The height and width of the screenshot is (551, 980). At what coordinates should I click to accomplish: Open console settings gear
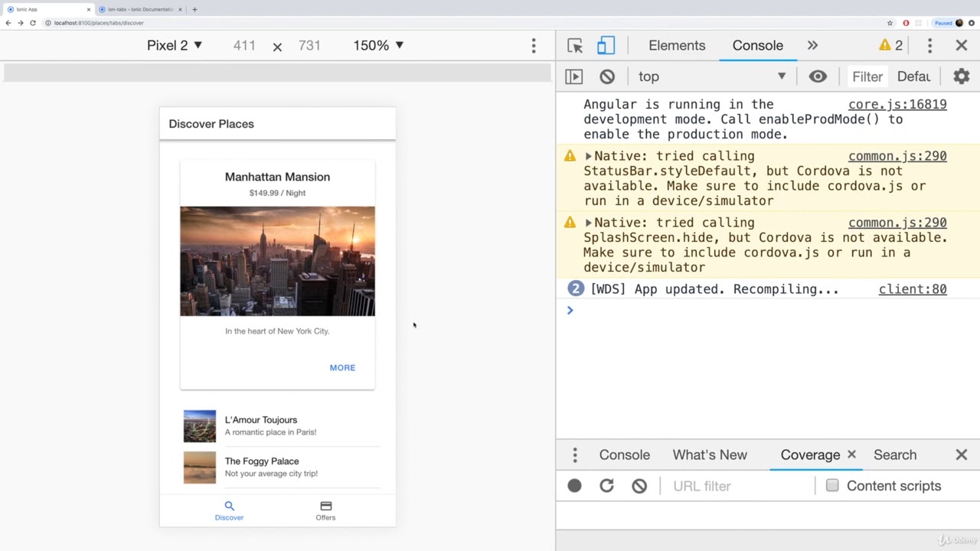point(962,77)
